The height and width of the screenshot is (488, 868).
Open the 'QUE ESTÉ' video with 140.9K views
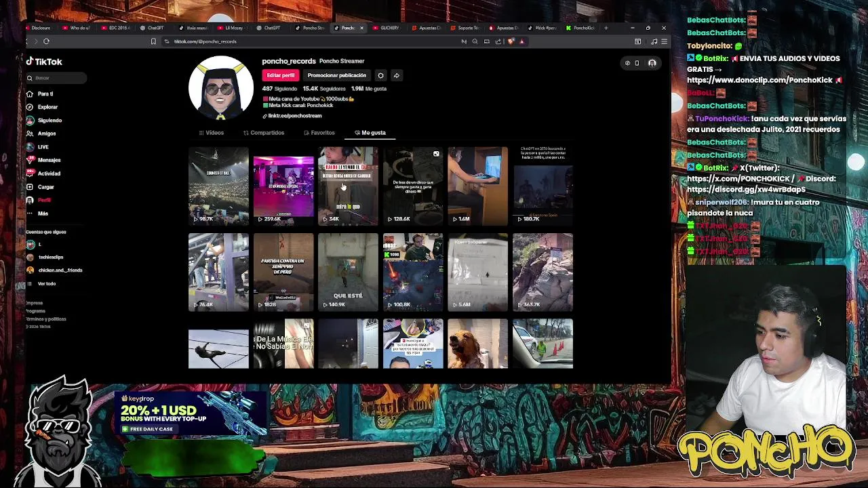348,272
